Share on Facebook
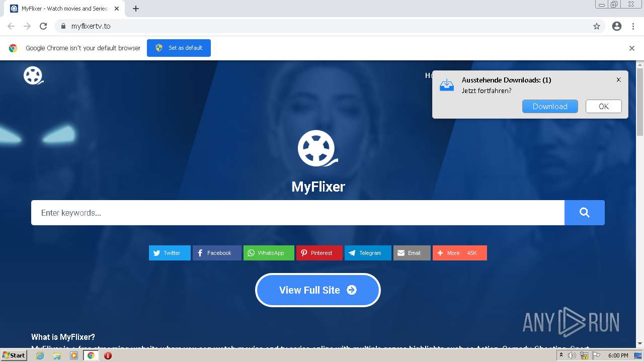 click(x=217, y=253)
